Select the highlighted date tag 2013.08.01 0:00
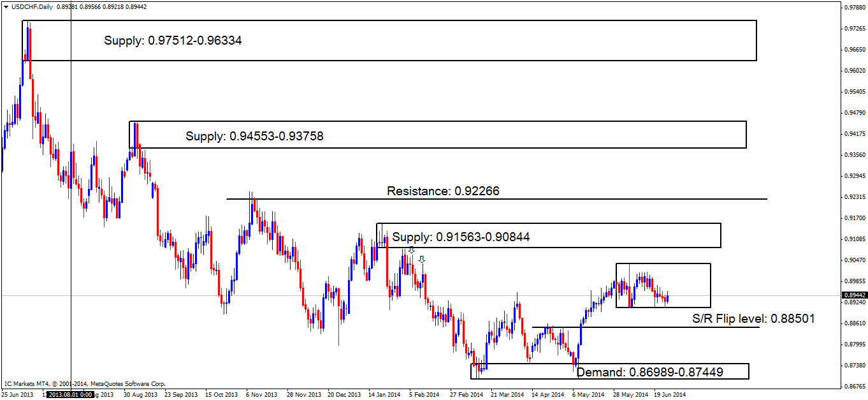 70,395
